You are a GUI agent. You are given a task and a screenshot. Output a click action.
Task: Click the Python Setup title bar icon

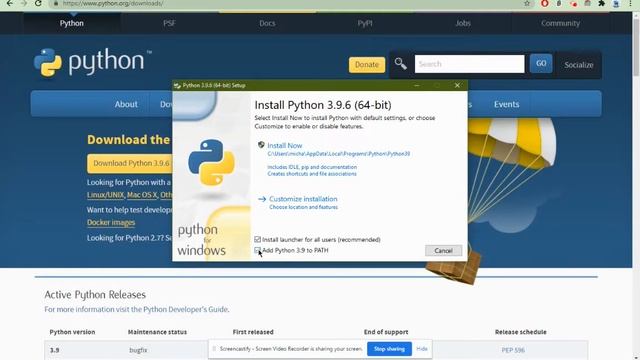(177, 86)
